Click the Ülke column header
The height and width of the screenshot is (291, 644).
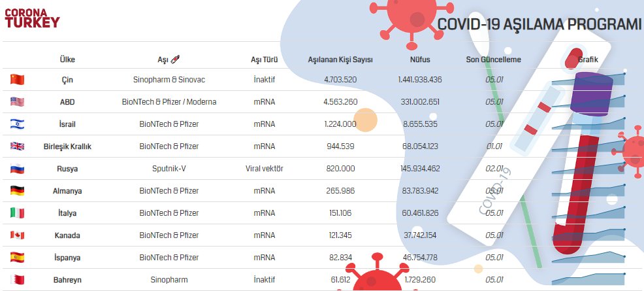(x=67, y=60)
